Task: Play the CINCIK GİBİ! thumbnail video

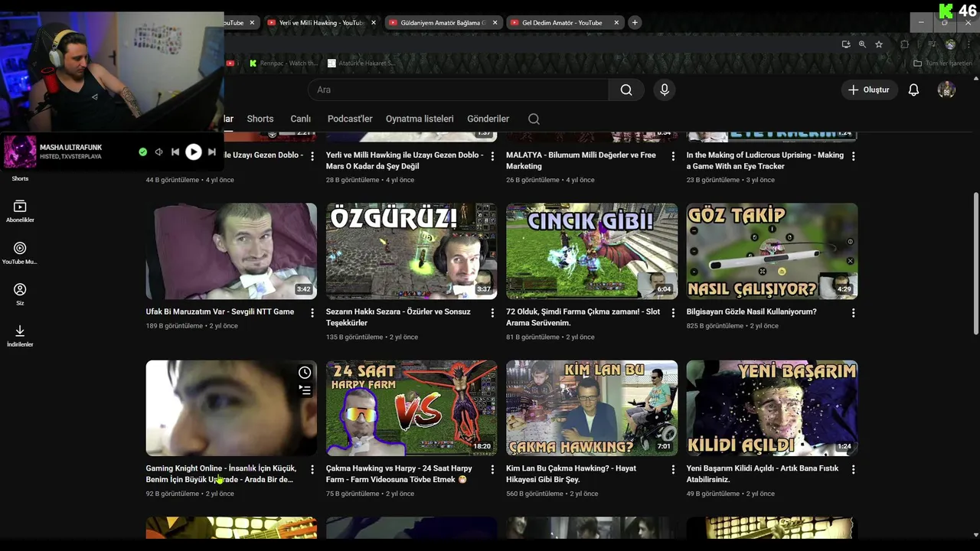Action: pyautogui.click(x=592, y=251)
